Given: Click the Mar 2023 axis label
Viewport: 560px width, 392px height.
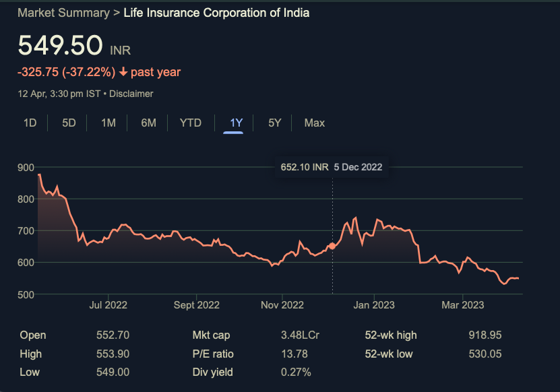Looking at the screenshot, I should (x=462, y=305).
